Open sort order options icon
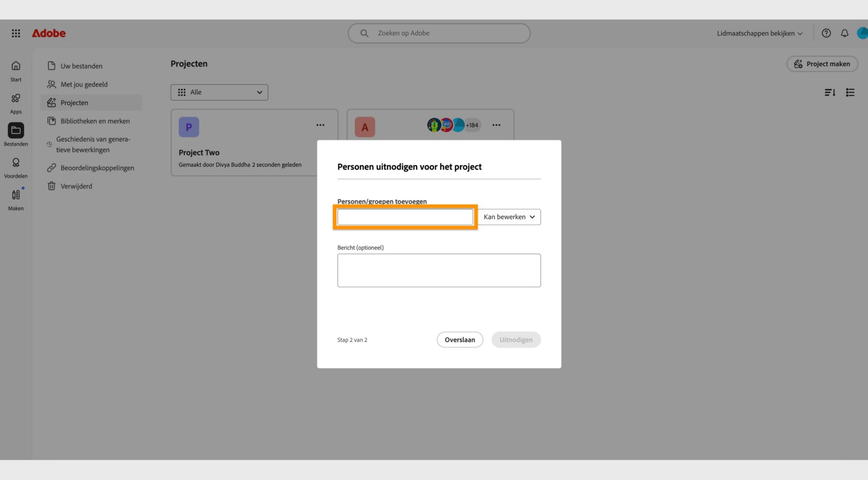This screenshot has width=868, height=480. (x=830, y=92)
